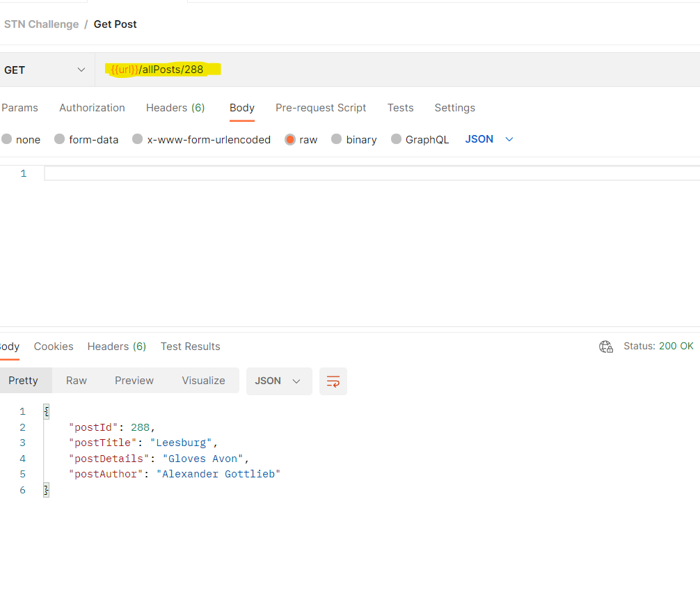
Task: Click the Get Post request name
Action: coord(116,24)
